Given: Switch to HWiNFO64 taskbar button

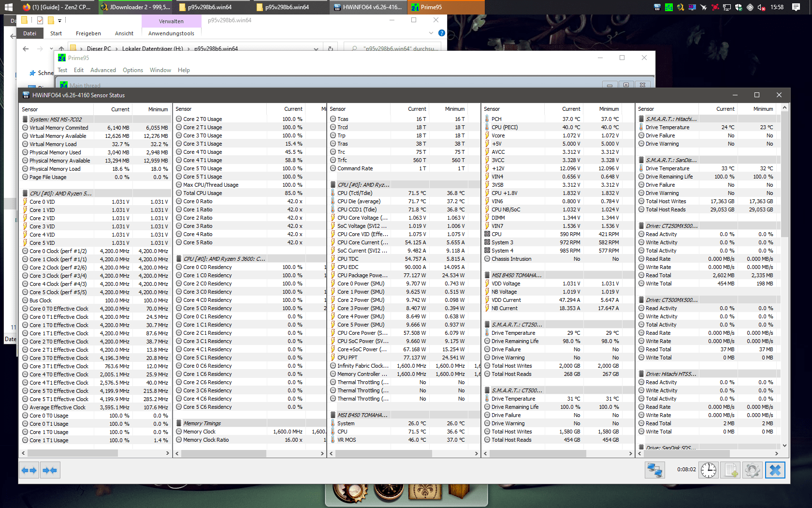Looking at the screenshot, I should (368, 7).
